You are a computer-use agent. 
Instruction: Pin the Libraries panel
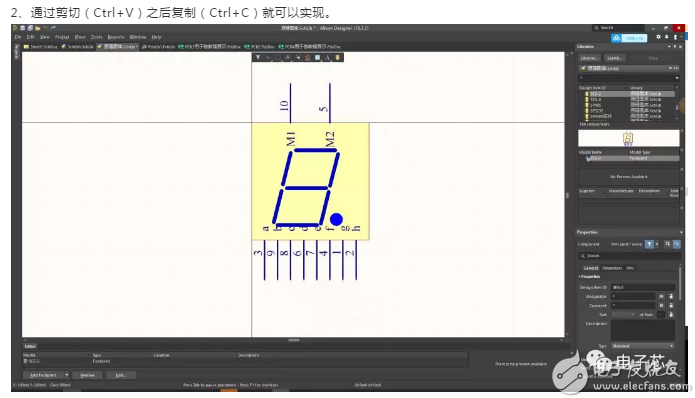pyautogui.click(x=675, y=47)
